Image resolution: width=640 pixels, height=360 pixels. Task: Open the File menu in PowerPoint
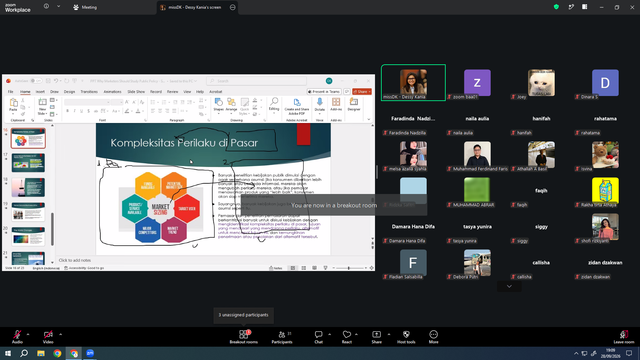pyautogui.click(x=11, y=92)
